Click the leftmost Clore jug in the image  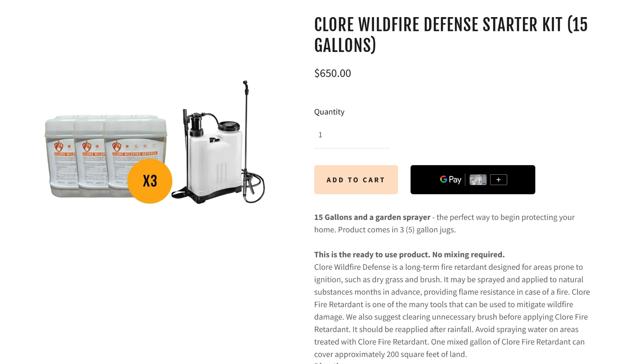(61, 158)
